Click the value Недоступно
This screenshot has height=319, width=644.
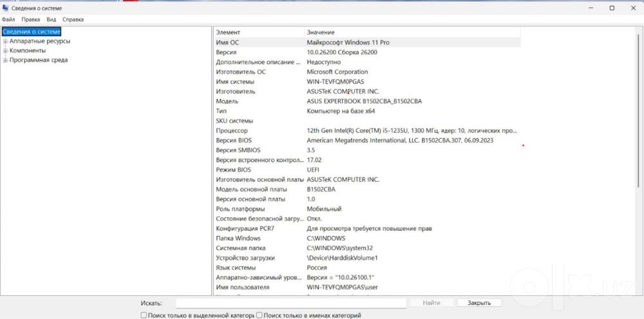point(324,62)
